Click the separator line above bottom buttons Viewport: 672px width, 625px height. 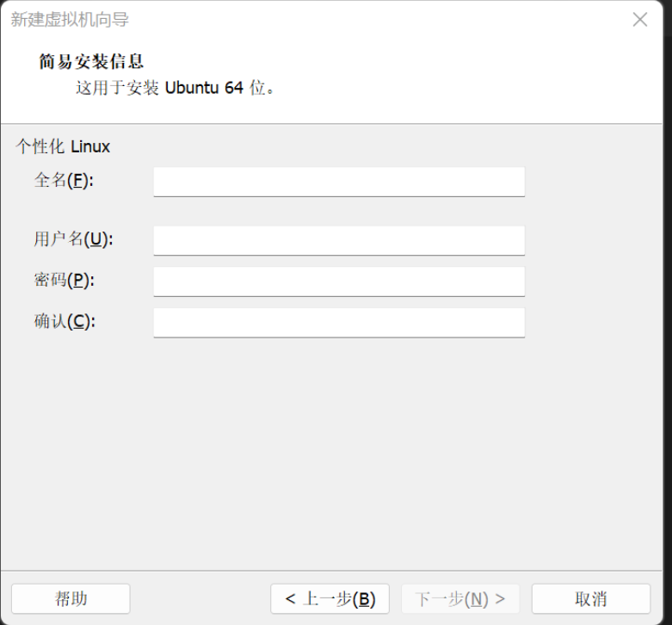tap(332, 571)
